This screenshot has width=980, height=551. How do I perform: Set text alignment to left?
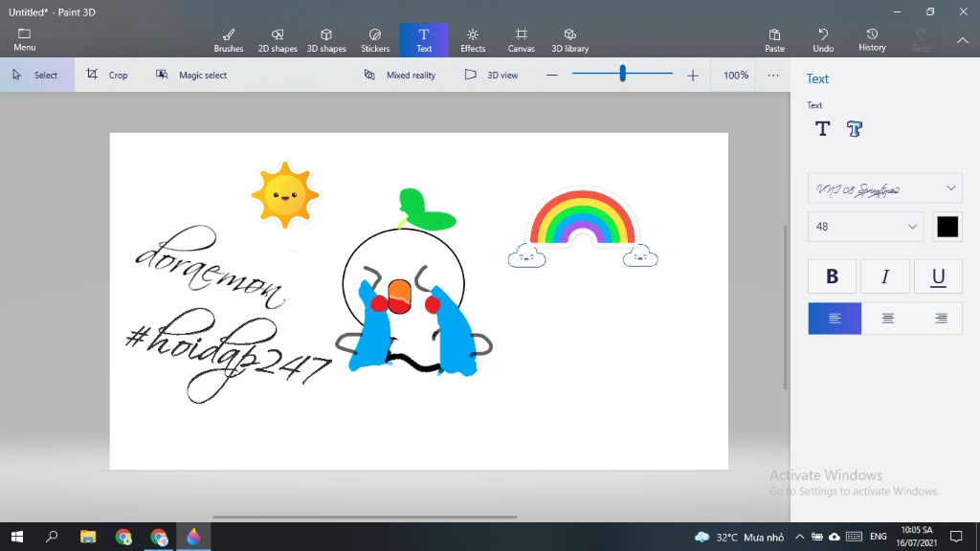pos(835,319)
